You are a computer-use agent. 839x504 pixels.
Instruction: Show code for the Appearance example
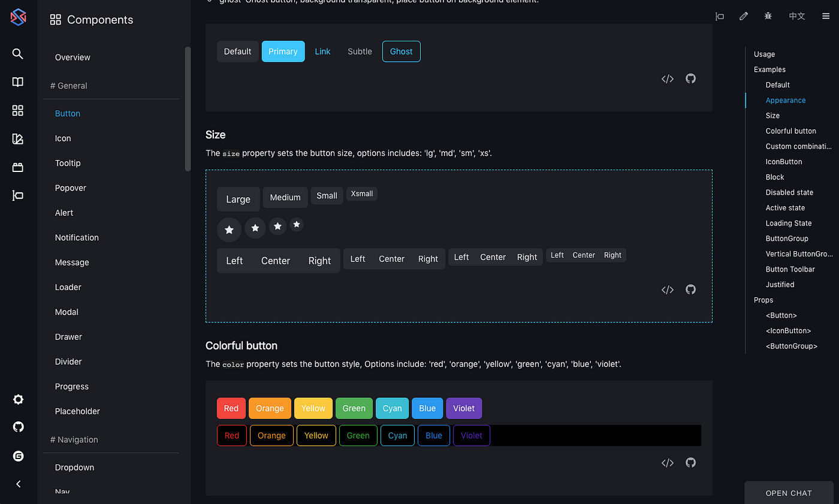click(668, 79)
